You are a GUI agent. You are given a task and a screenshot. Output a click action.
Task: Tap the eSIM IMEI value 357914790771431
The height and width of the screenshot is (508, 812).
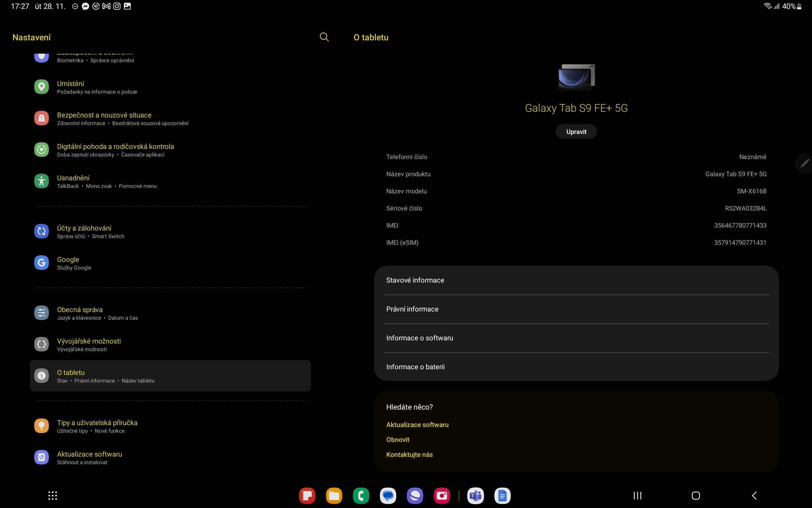[740, 243]
